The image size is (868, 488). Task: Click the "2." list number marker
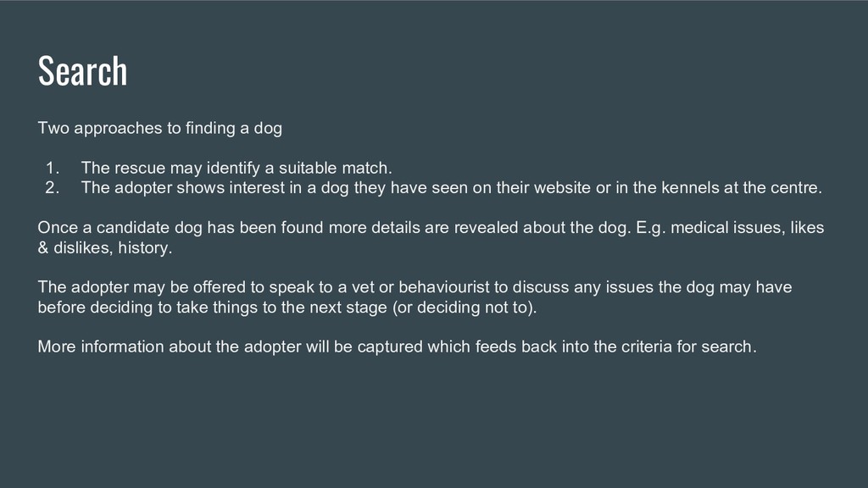click(53, 188)
